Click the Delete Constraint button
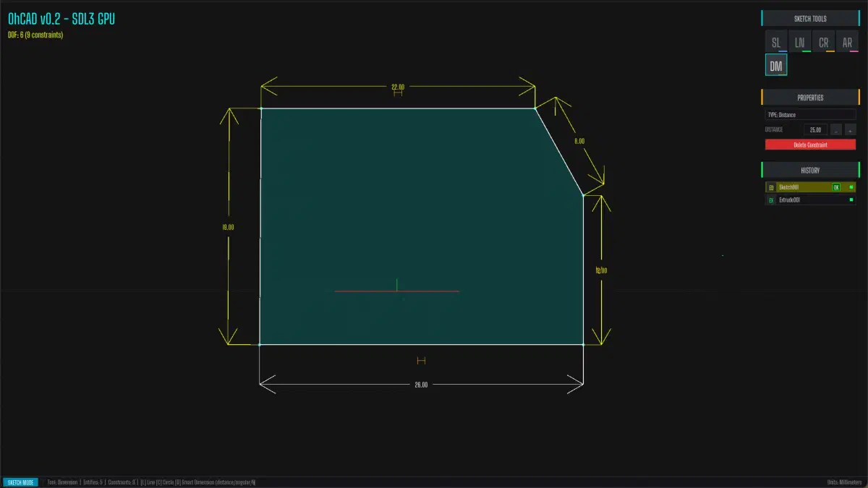The width and height of the screenshot is (868, 488). (810, 145)
